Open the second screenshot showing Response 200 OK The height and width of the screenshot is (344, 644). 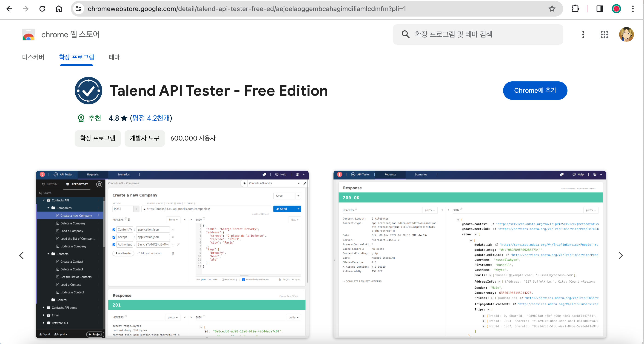(470, 254)
